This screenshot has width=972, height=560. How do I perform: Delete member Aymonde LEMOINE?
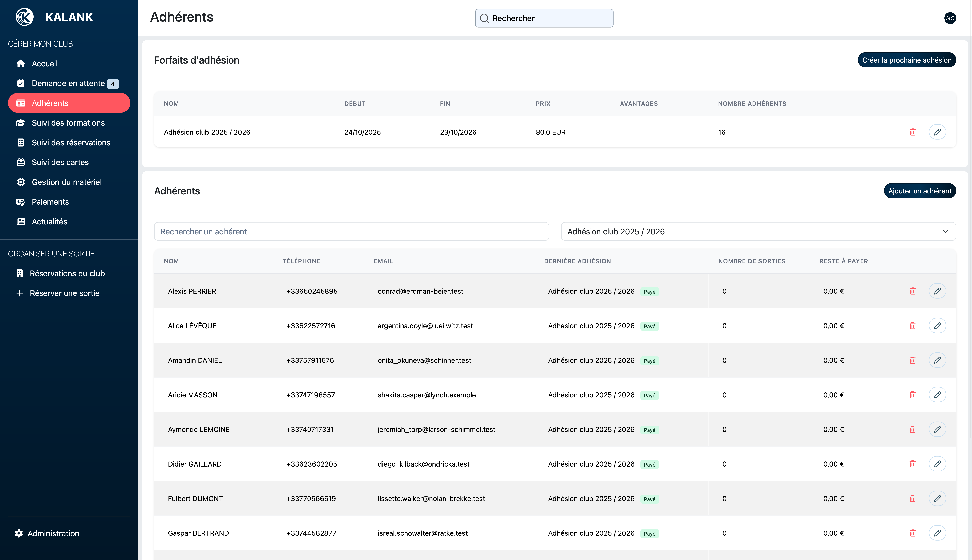912,430
